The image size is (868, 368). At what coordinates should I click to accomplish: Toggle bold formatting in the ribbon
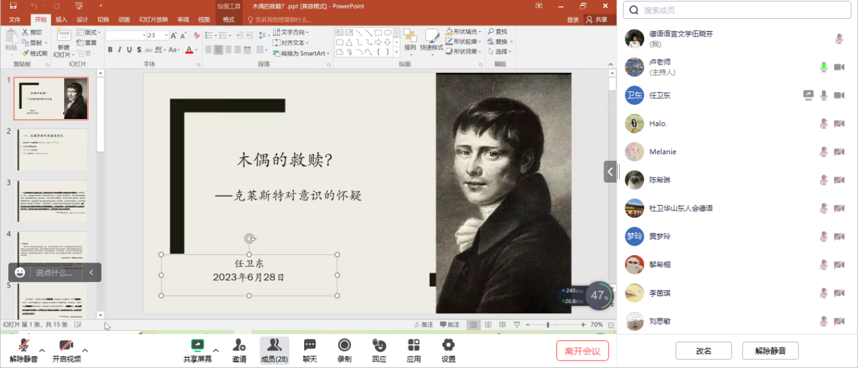click(x=110, y=50)
